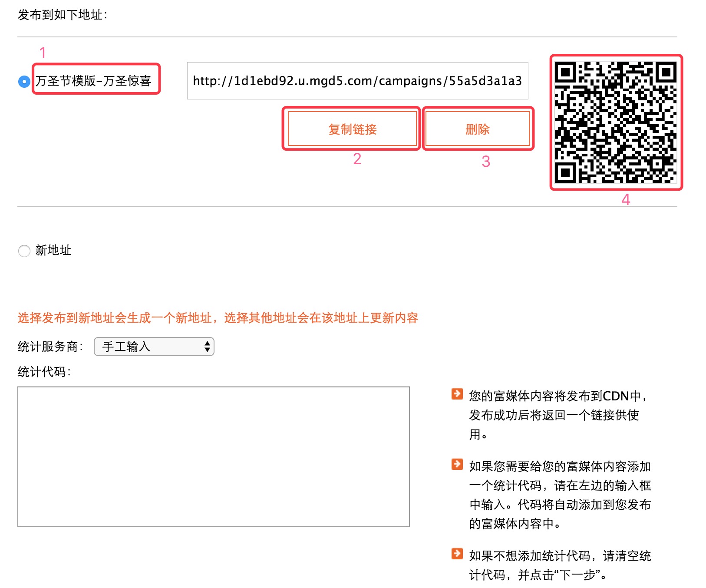Click the 万圣节模版-万圣惊喜 label text
The image size is (706, 588).
pos(93,81)
